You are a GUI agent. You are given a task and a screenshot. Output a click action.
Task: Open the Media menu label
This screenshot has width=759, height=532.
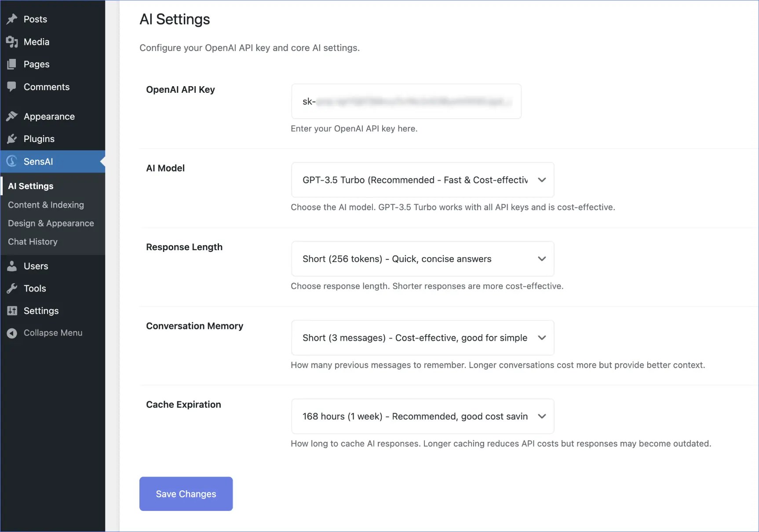[x=36, y=42]
